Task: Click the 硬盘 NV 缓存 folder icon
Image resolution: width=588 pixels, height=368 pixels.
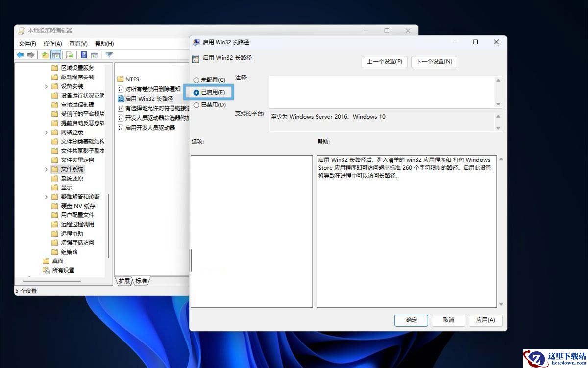Action: coord(55,206)
